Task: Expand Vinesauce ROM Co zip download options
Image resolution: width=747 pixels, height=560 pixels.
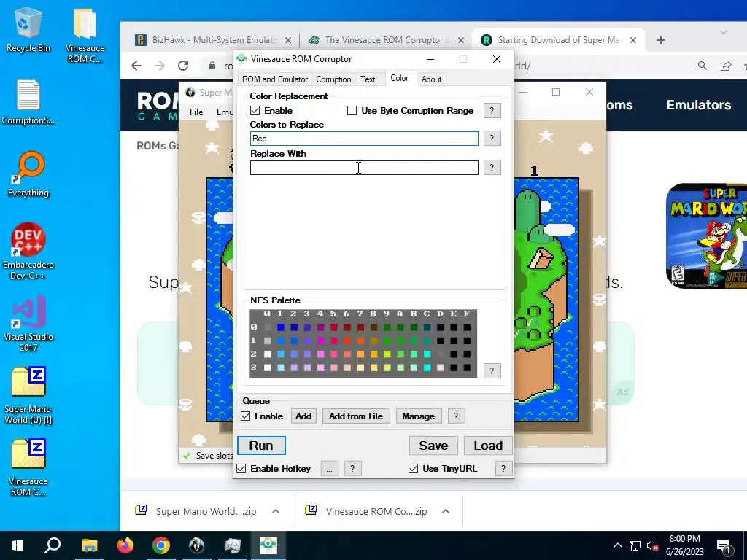Action: tap(446, 511)
